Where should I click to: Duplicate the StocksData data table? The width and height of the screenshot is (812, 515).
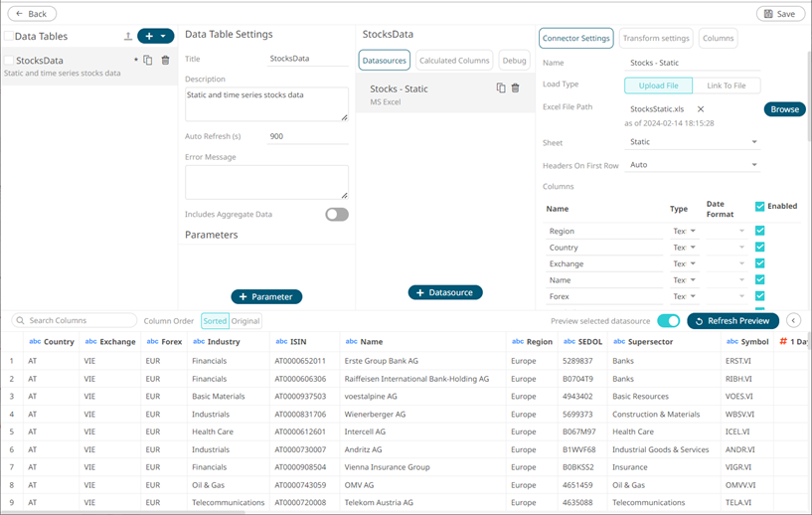[x=147, y=60]
